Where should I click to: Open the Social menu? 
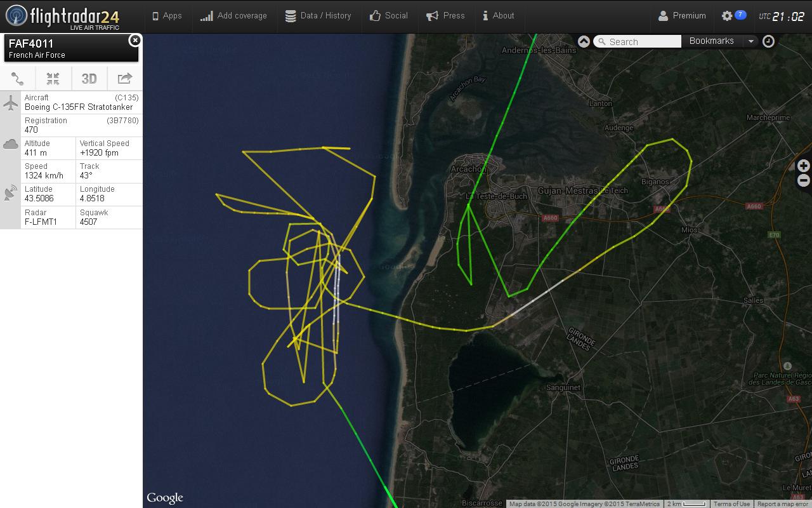click(x=389, y=16)
